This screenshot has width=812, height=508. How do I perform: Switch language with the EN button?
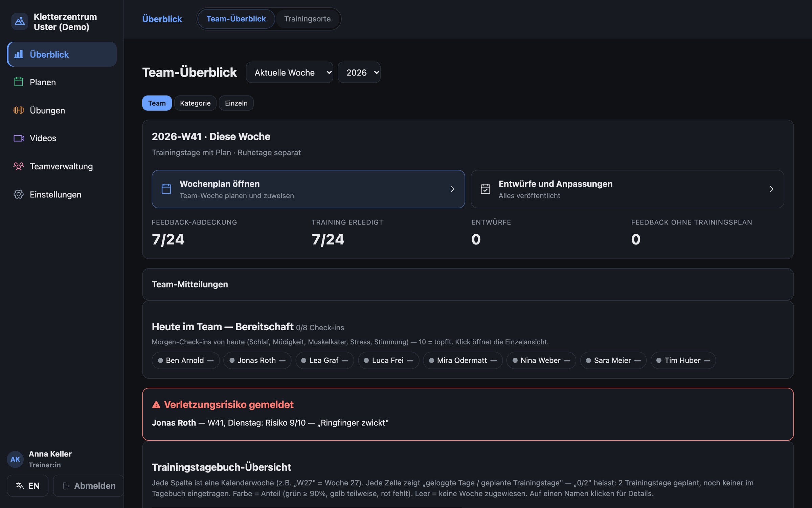(28, 486)
